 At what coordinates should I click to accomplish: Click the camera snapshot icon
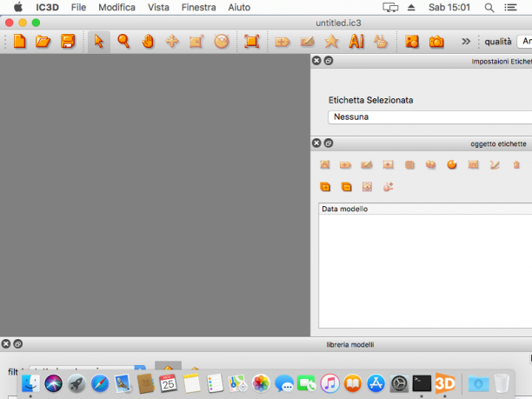click(436, 42)
